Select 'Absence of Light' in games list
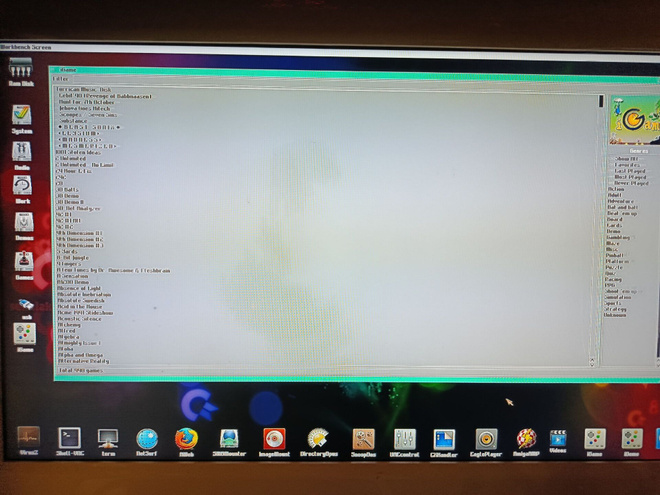Image resolution: width=660 pixels, height=495 pixels. (x=79, y=288)
